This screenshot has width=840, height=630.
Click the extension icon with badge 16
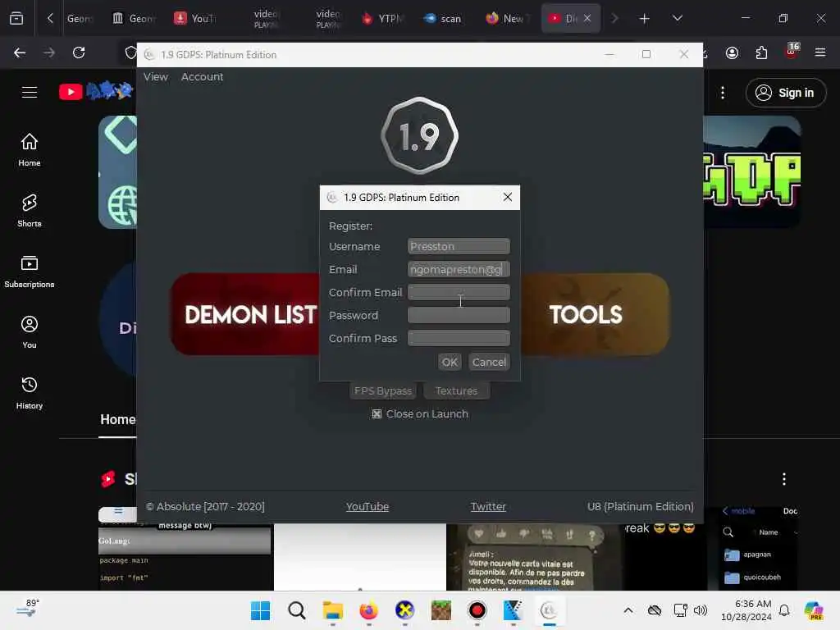[792, 52]
